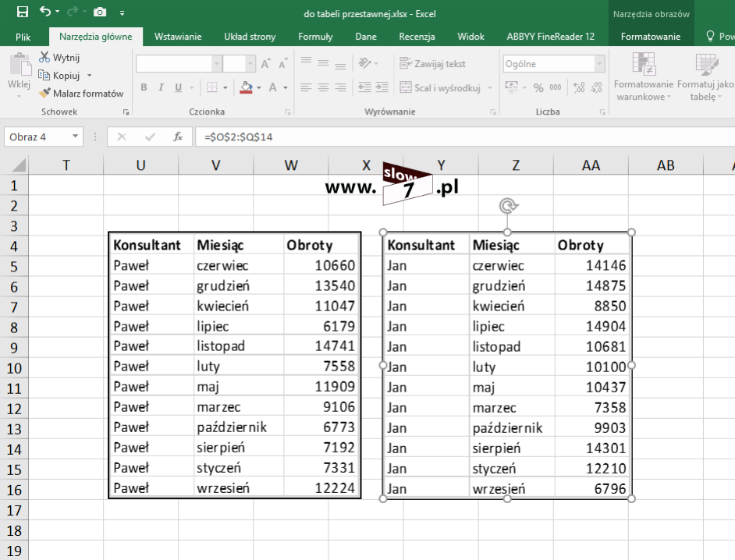Increase font size with large A
735x560 pixels.
265,64
